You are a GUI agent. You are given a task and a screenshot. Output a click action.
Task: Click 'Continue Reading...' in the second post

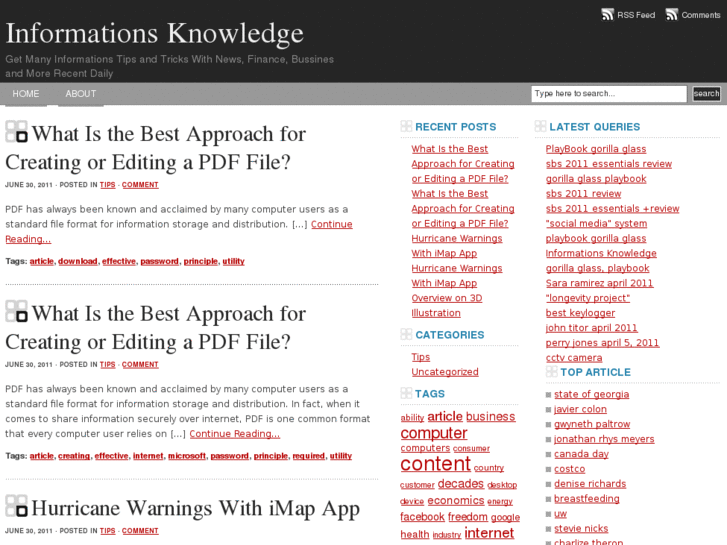point(235,434)
